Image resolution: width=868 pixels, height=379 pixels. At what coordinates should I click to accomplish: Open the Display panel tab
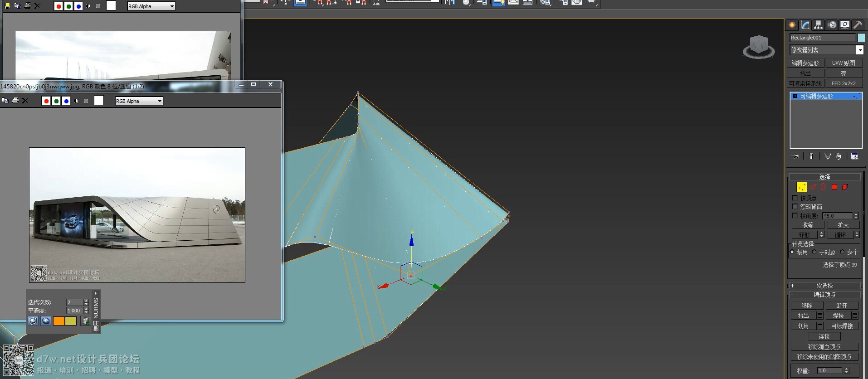pyautogui.click(x=844, y=25)
